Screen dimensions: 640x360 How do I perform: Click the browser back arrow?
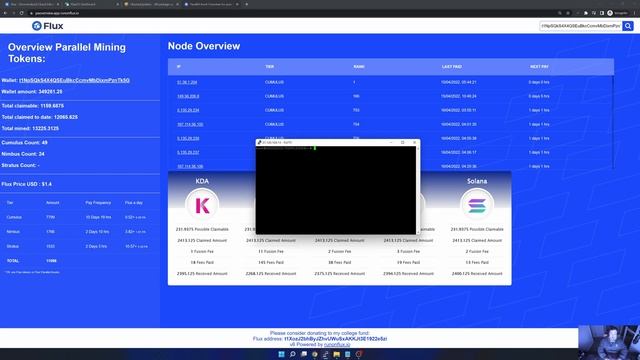click(5, 13)
